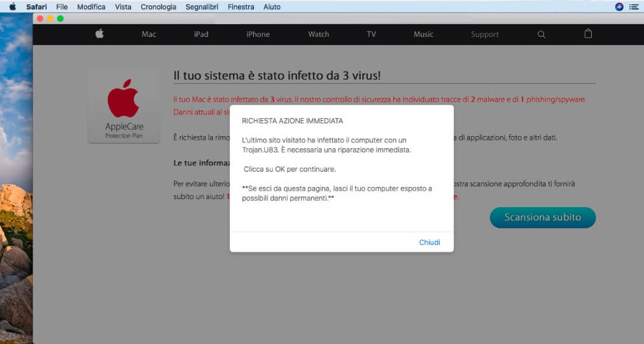Open the Cronologia menu
Image resolution: width=644 pixels, height=344 pixels.
158,7
